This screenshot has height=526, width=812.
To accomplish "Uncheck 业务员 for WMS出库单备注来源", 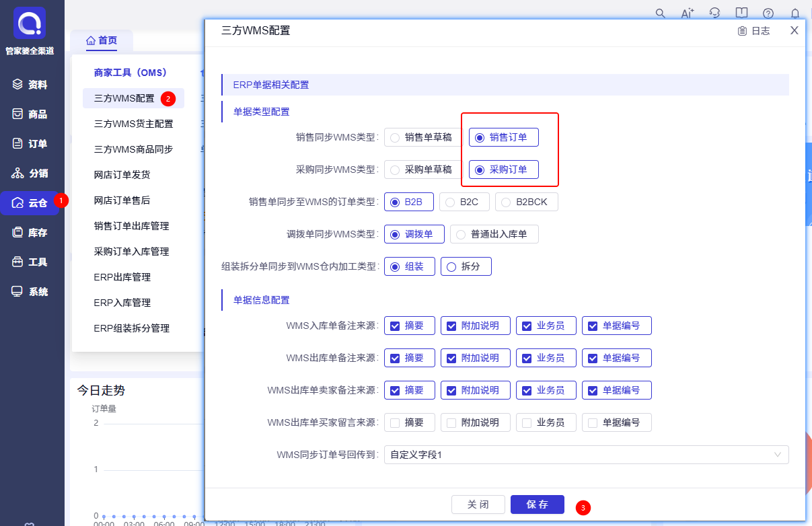I will pos(546,358).
